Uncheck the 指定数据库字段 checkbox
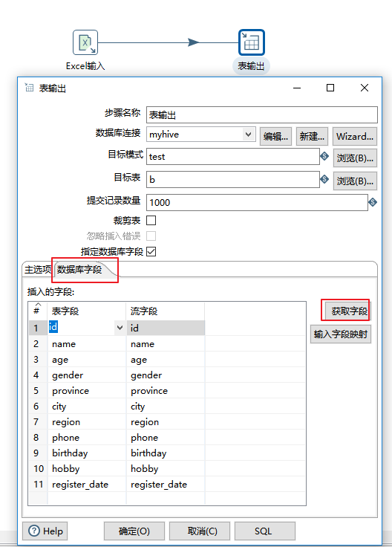Image resolution: width=392 pixels, height=547 pixels. [x=151, y=251]
